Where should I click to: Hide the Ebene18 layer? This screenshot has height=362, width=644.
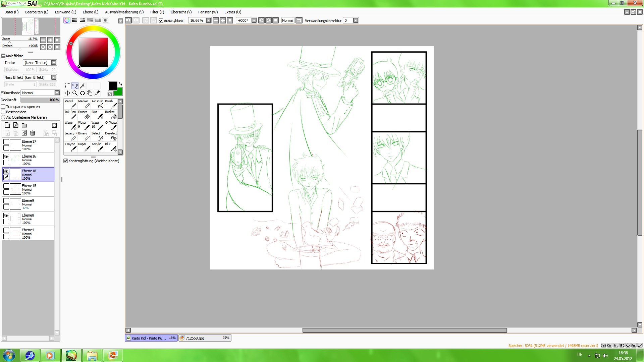[x=6, y=171]
